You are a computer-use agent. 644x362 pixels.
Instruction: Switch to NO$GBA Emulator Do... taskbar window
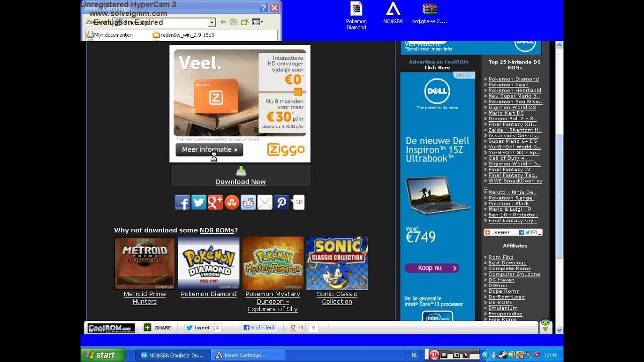(x=173, y=355)
